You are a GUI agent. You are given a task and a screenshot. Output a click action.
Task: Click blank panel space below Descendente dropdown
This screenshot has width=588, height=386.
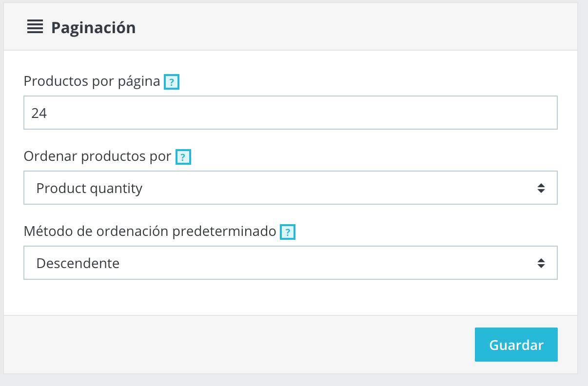tap(290, 297)
